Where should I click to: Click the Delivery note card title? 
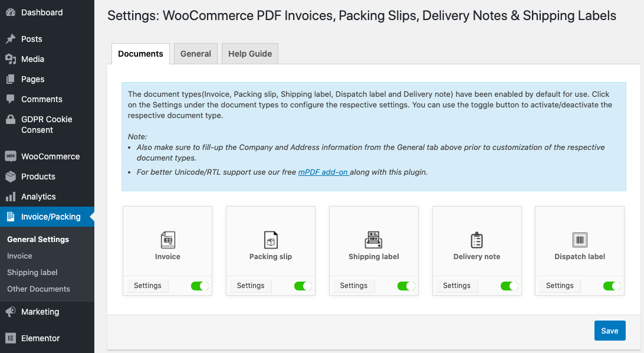477,256
